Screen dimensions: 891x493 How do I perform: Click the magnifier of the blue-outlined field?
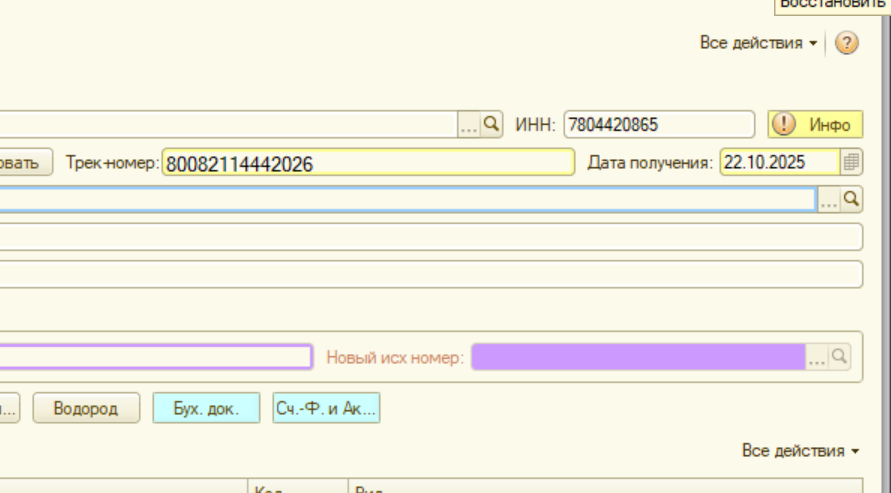pyautogui.click(x=851, y=199)
